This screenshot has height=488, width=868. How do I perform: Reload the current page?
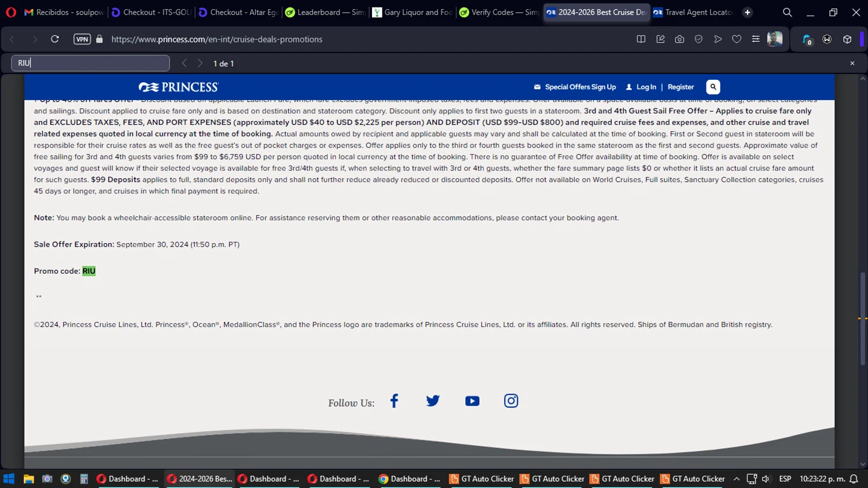click(55, 39)
